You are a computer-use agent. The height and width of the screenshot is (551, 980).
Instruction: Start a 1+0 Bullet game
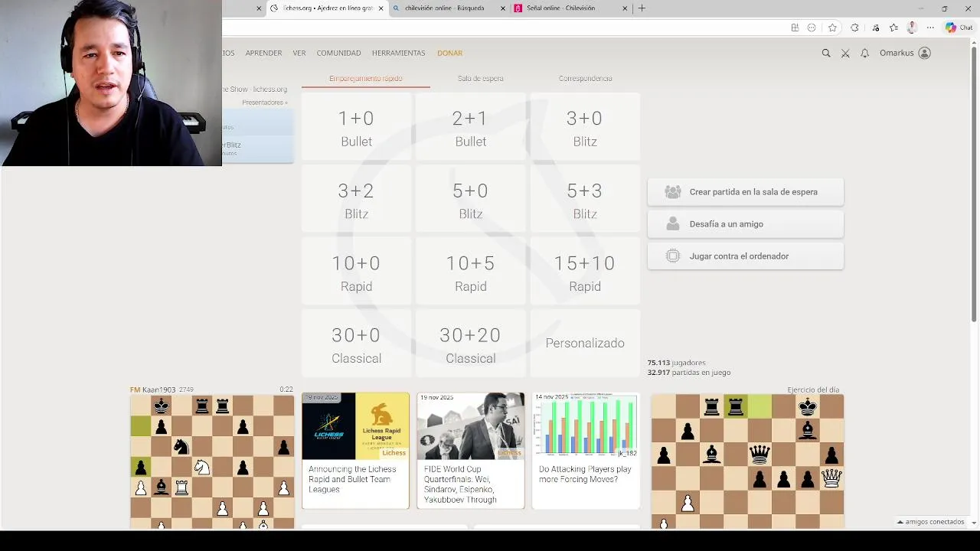point(356,128)
